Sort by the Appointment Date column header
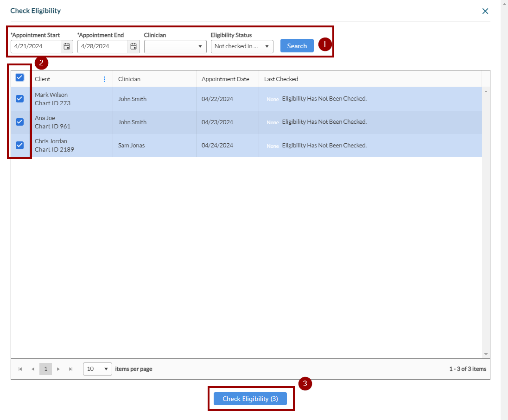The width and height of the screenshot is (508, 420). tap(225, 79)
